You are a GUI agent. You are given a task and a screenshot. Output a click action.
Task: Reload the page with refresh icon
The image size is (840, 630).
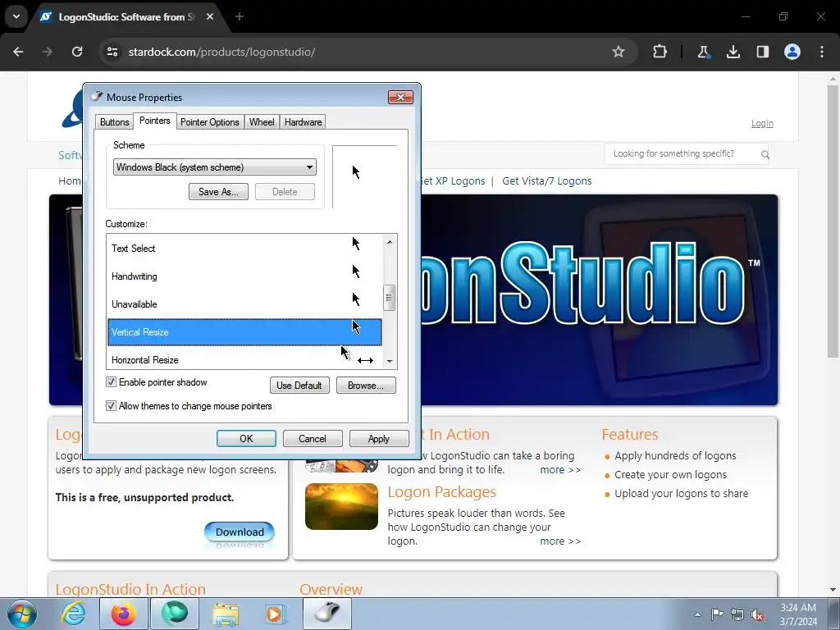(x=77, y=52)
